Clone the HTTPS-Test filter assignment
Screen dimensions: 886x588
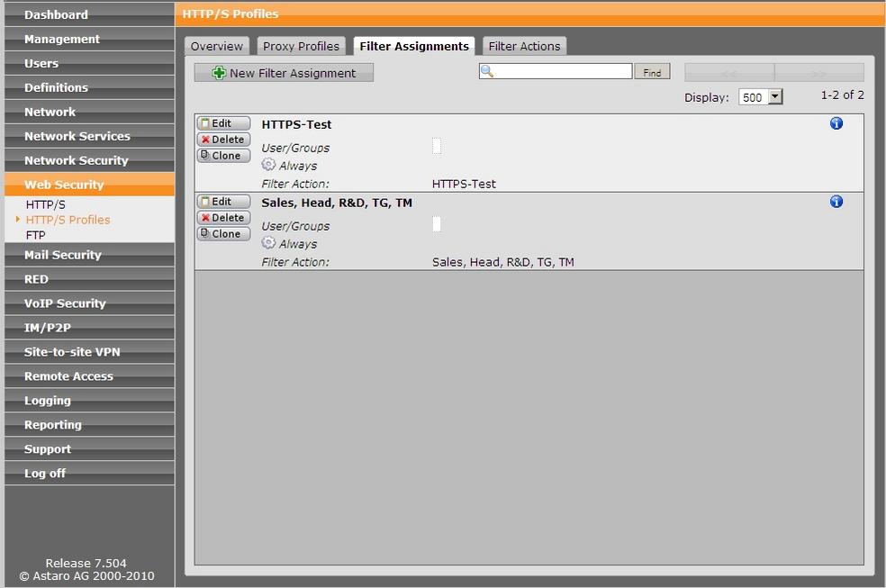point(223,156)
